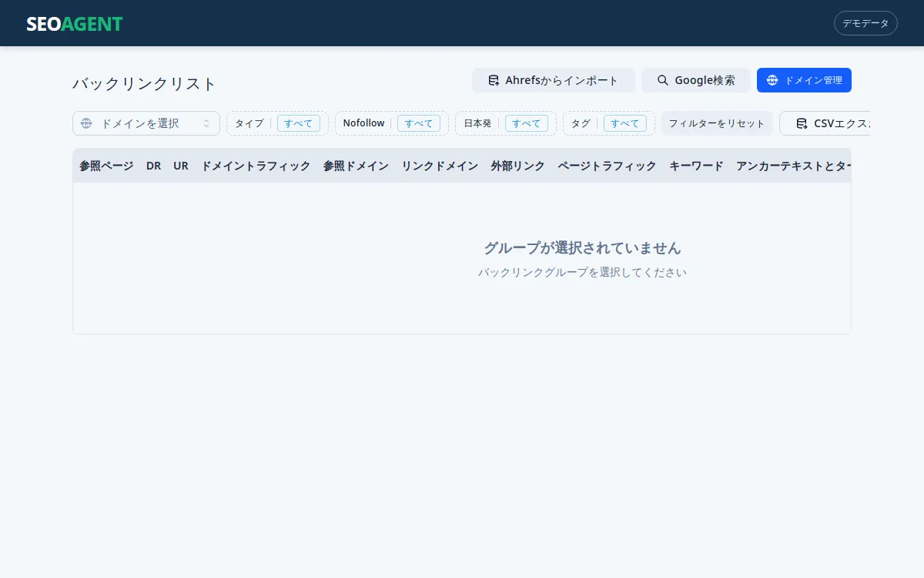Click the バックリンクリスト page title

145,83
